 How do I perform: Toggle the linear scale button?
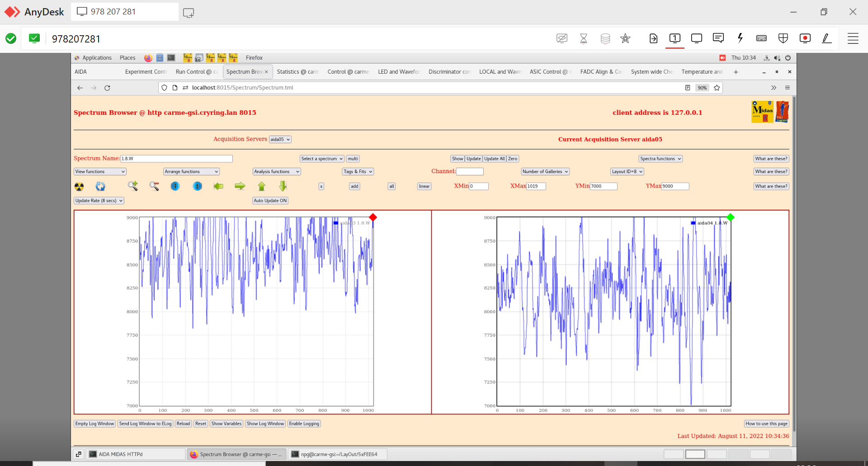[x=424, y=186]
